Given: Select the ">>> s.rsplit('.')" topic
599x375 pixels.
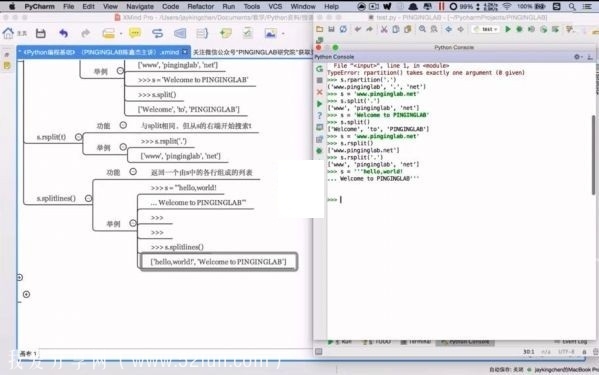Looking at the screenshot, I should coord(164,141).
